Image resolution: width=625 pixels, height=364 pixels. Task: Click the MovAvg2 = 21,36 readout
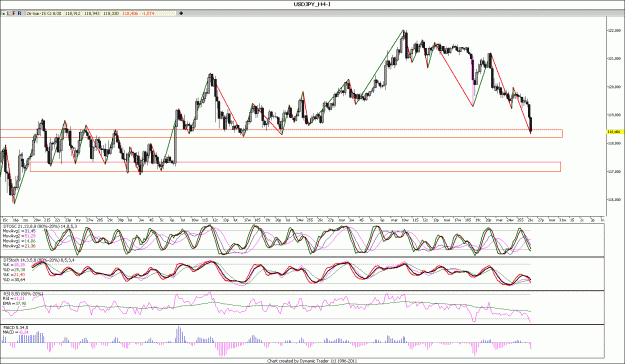pos(19,246)
